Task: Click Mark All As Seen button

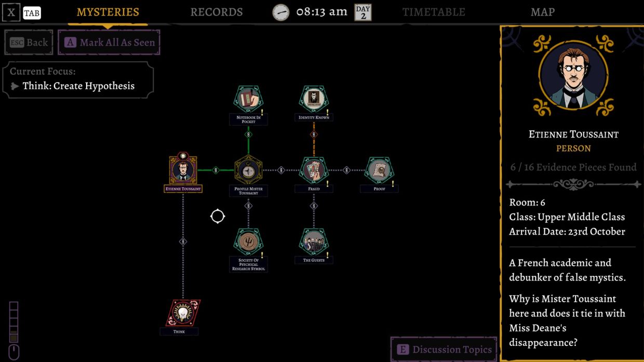Action: pos(109,43)
